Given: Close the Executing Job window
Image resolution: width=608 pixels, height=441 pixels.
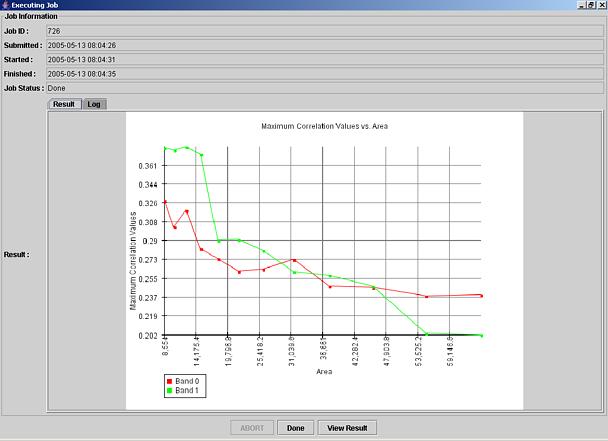Looking at the screenshot, I should (601, 5).
